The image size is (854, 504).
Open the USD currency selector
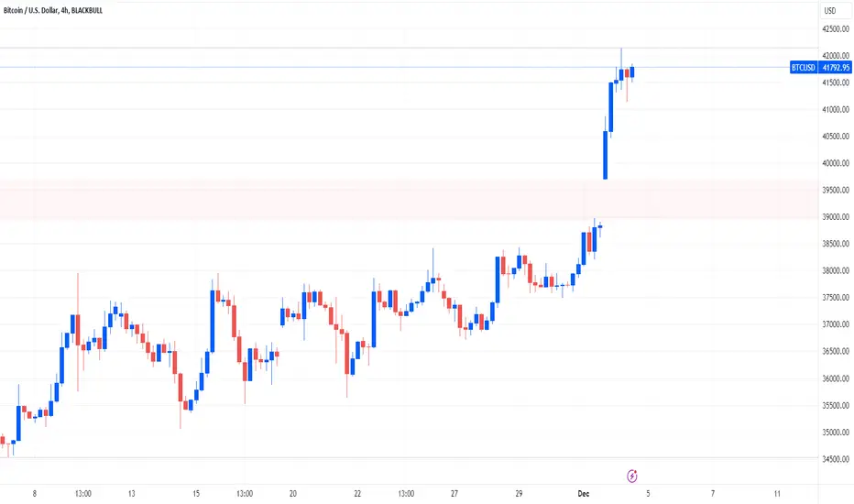(x=829, y=10)
